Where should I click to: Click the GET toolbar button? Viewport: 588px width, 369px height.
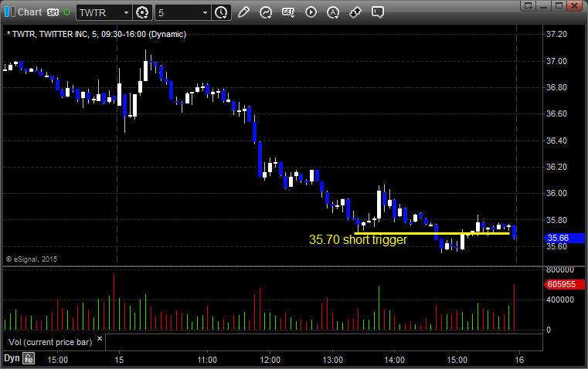pos(288,12)
